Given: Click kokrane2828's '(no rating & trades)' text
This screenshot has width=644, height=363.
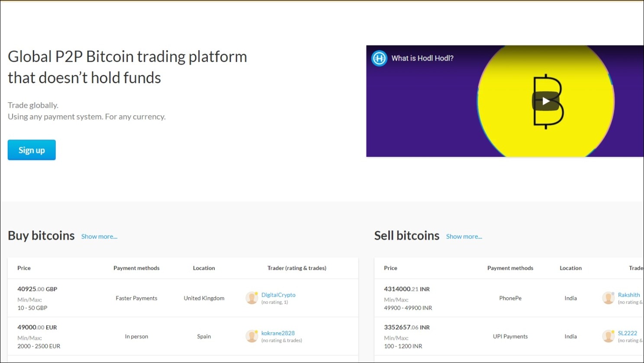Looking at the screenshot, I should (x=282, y=340).
